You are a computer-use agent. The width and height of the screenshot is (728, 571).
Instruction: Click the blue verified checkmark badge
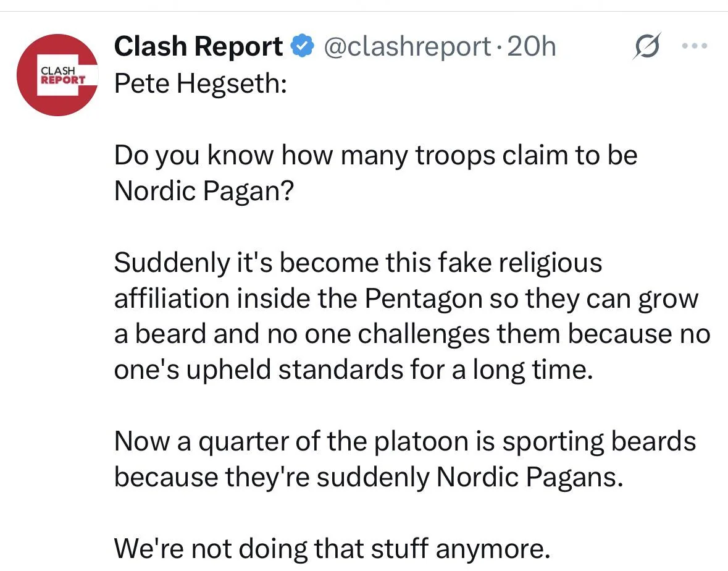[303, 47]
